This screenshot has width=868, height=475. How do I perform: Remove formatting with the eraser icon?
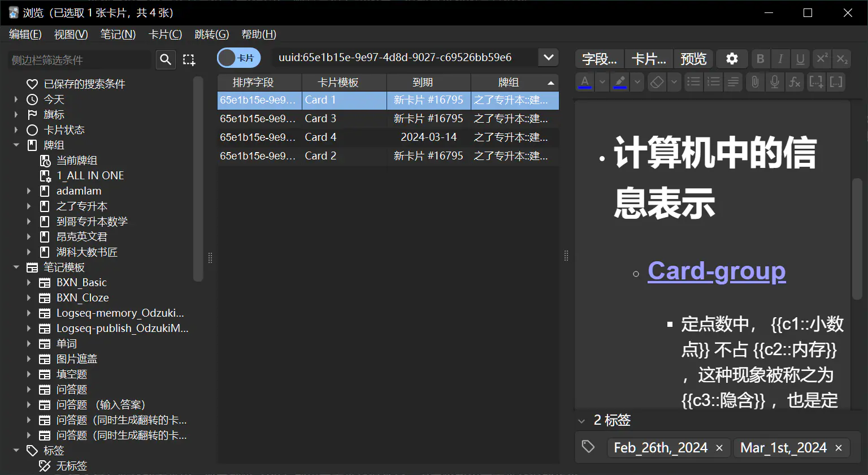656,82
